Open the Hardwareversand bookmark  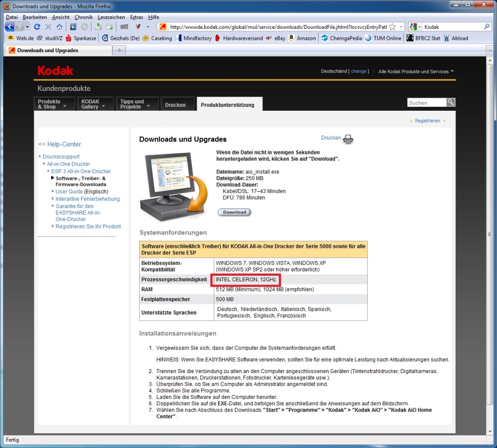coord(239,38)
